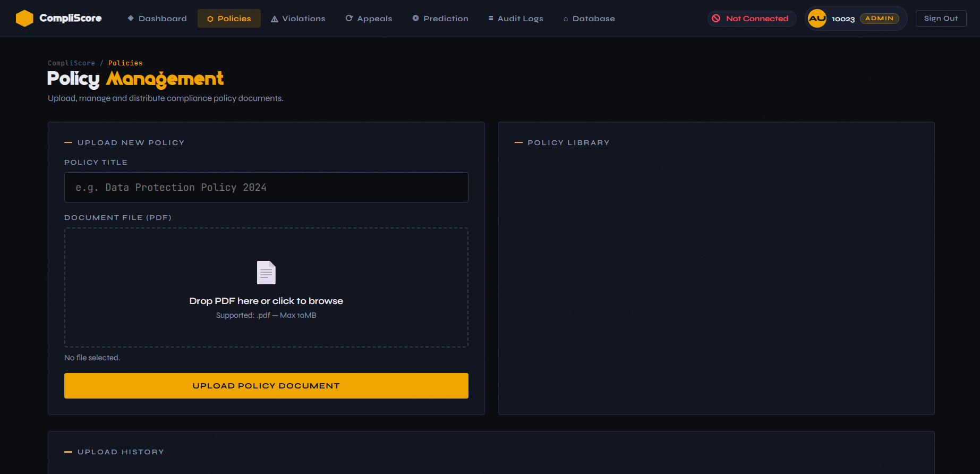Screen dimensions: 980x474
Task: Click the Not Connected status badge
Action: pos(752,19)
